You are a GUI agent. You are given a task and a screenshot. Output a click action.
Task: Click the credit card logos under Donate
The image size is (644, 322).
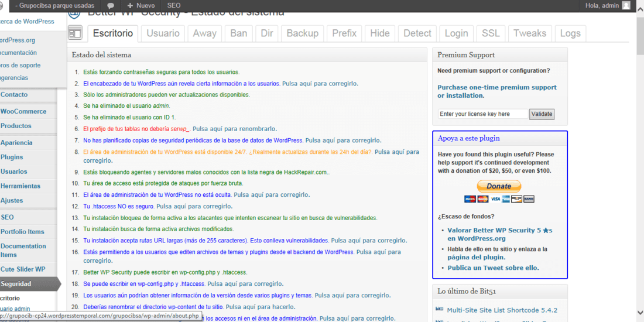[x=499, y=199]
